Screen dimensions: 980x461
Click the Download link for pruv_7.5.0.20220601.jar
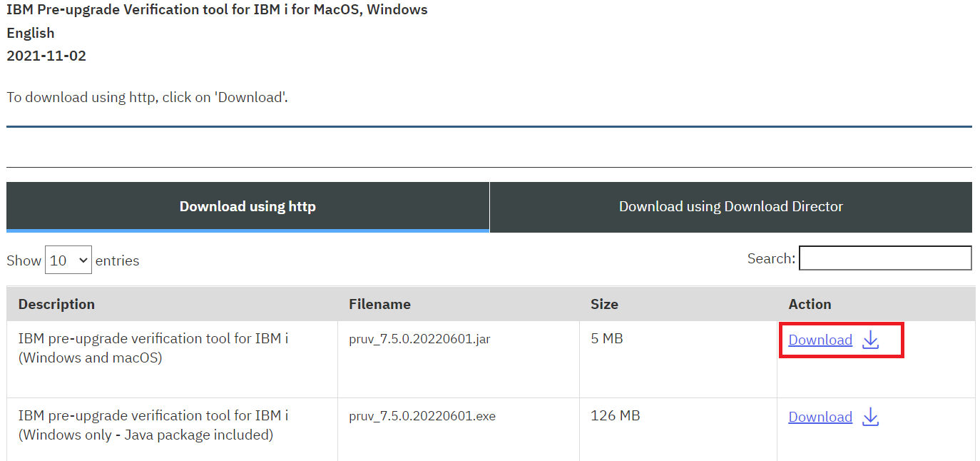820,340
